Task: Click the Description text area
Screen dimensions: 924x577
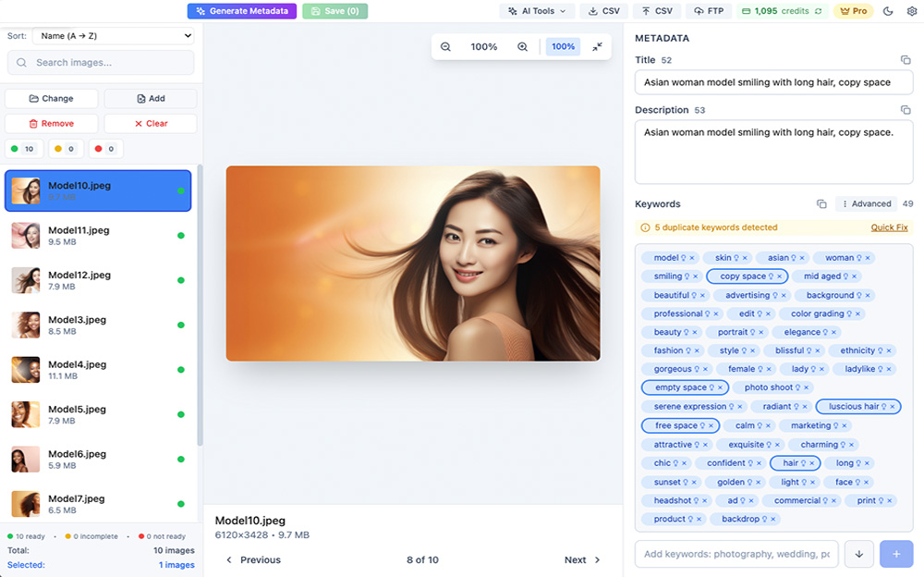Action: click(773, 152)
